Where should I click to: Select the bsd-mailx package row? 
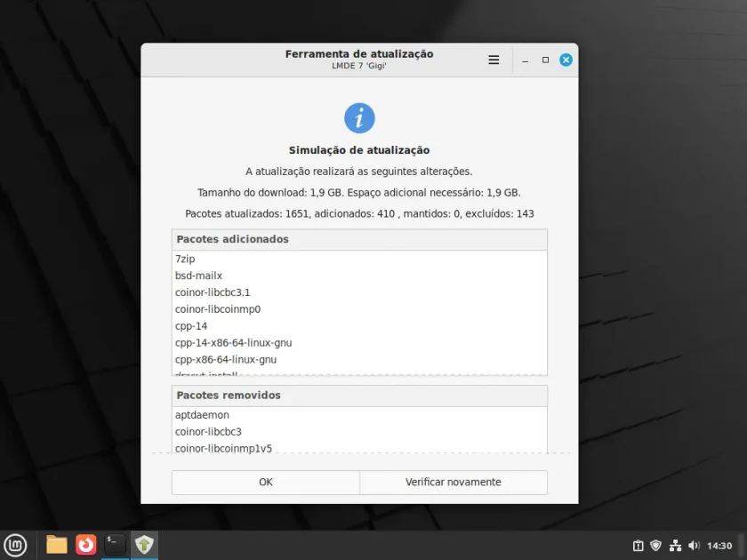[359, 276]
